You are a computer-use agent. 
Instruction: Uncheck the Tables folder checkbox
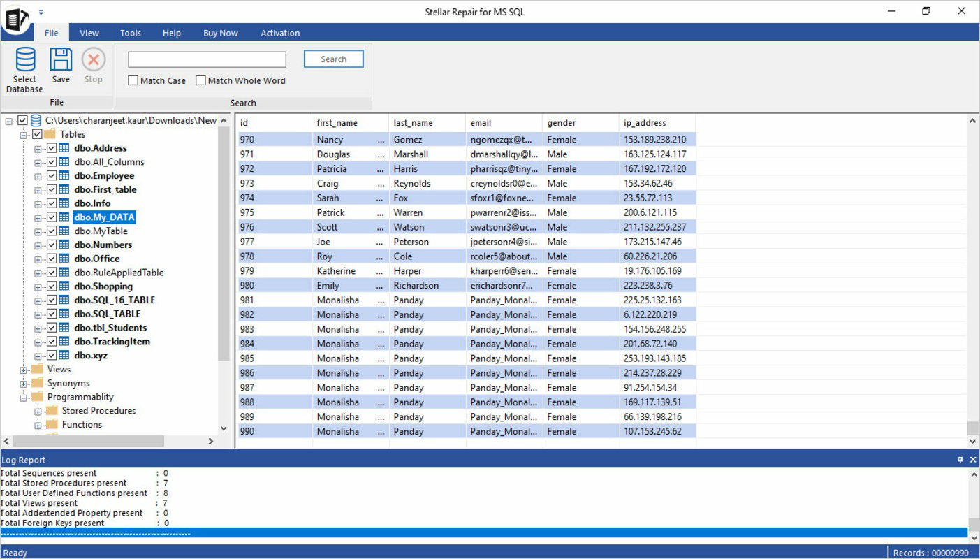pyautogui.click(x=37, y=134)
